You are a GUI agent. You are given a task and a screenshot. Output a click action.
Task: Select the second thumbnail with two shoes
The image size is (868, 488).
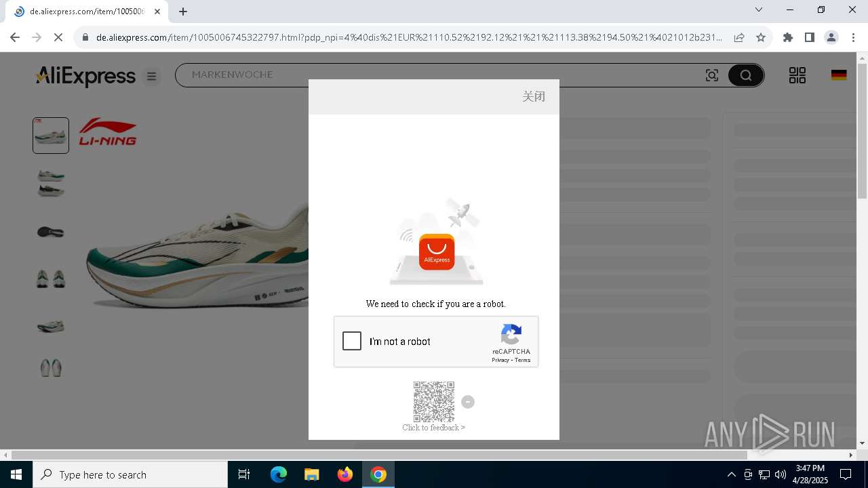[x=51, y=183]
